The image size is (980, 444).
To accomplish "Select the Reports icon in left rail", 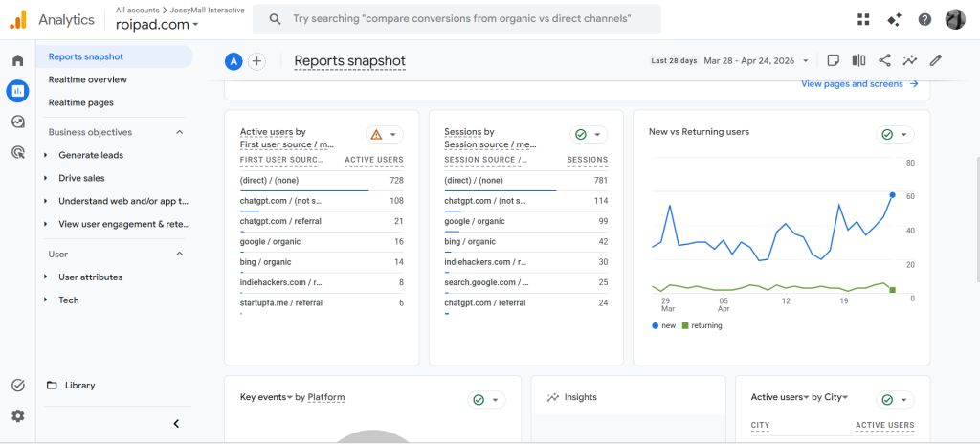I will pos(17,91).
